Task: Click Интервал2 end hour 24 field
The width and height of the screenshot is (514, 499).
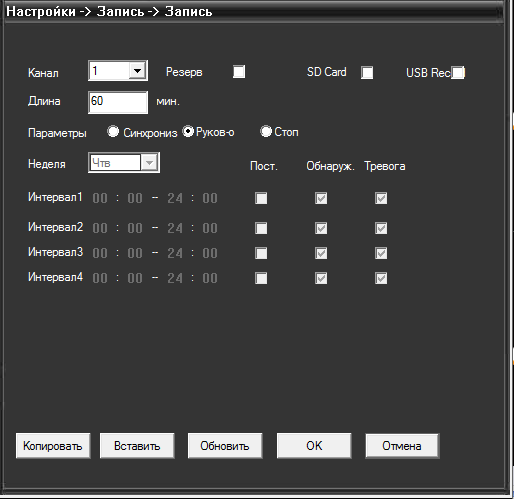Action: click(x=175, y=228)
